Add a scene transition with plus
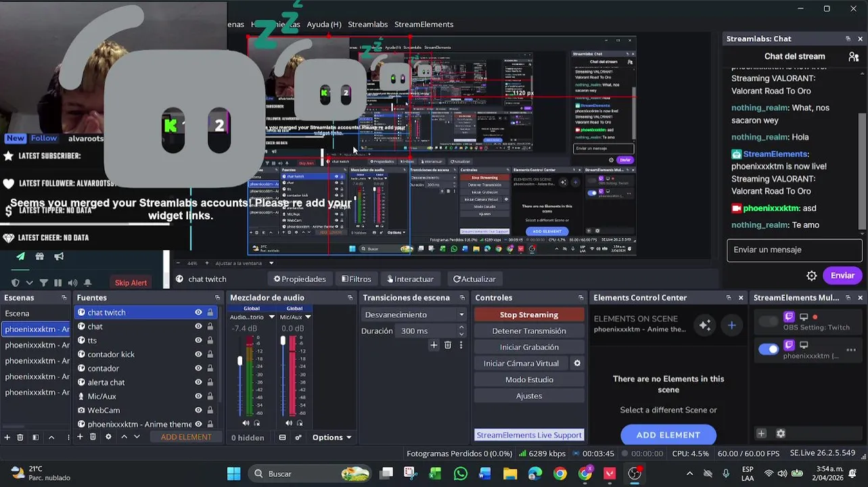 click(x=434, y=345)
